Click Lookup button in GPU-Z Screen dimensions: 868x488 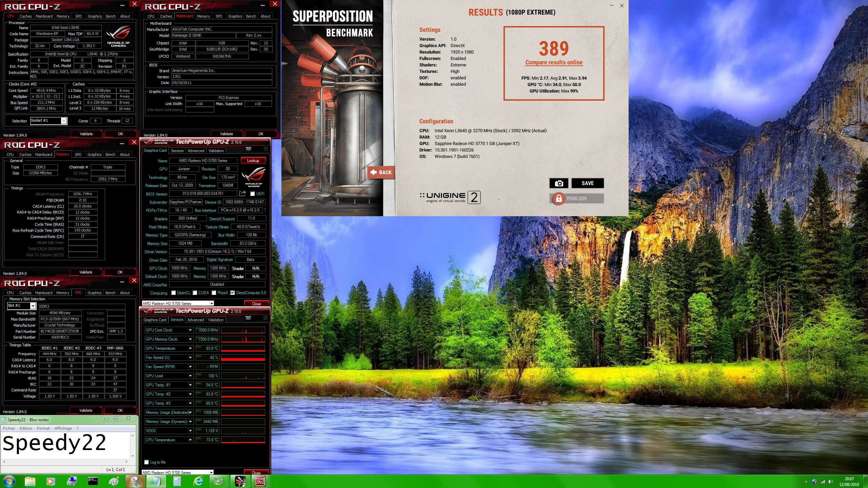coord(253,161)
